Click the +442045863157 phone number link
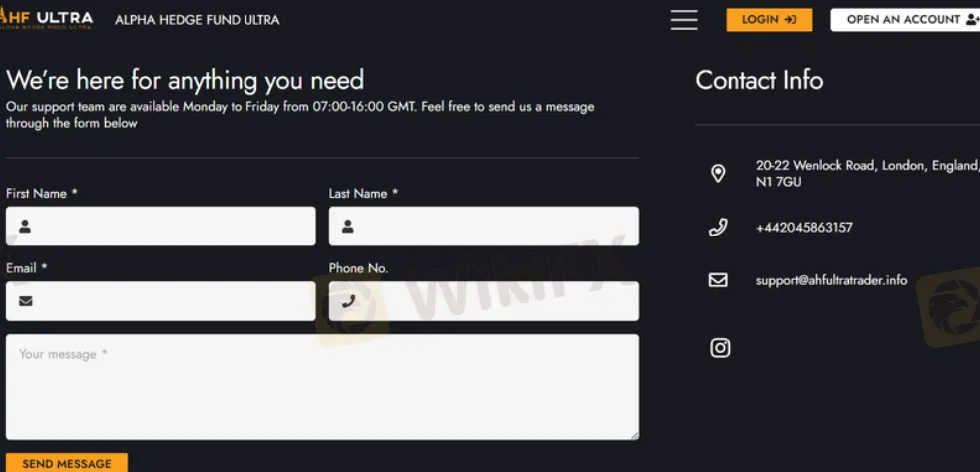 [x=804, y=227]
